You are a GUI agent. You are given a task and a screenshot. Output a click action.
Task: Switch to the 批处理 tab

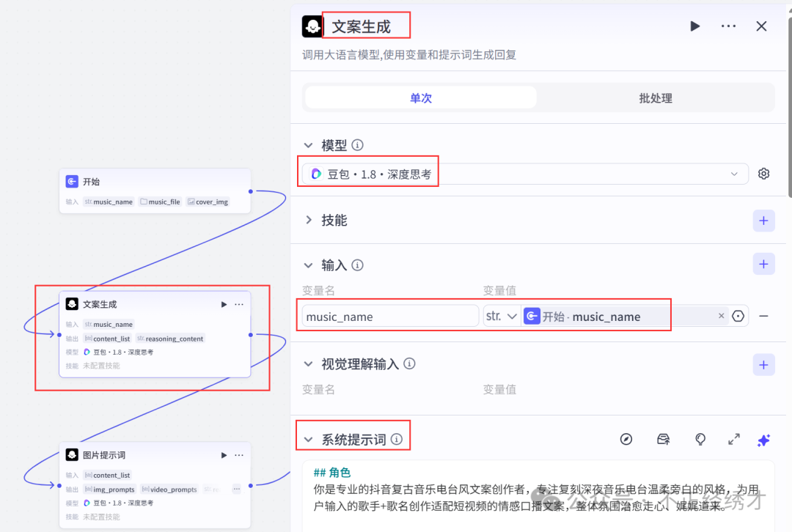click(655, 97)
